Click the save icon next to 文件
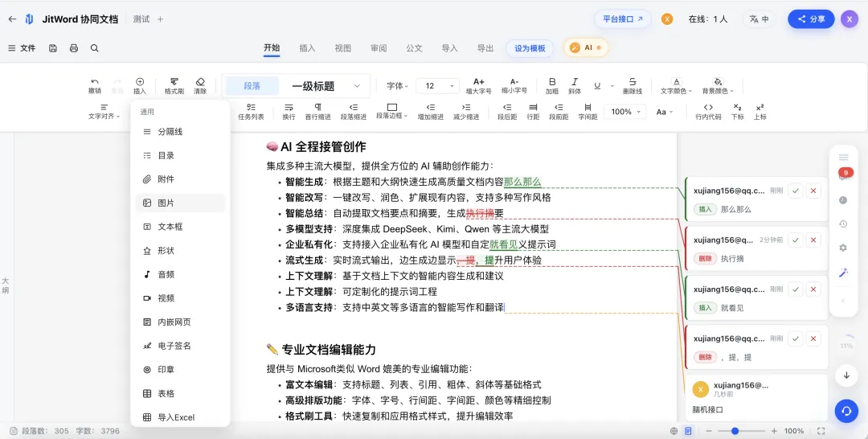The width and height of the screenshot is (868, 439). click(53, 48)
